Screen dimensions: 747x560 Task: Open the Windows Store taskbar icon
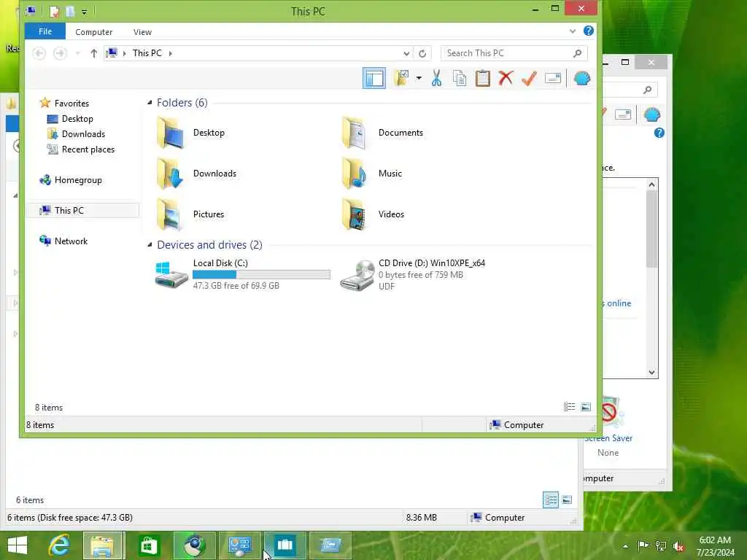coord(149,545)
